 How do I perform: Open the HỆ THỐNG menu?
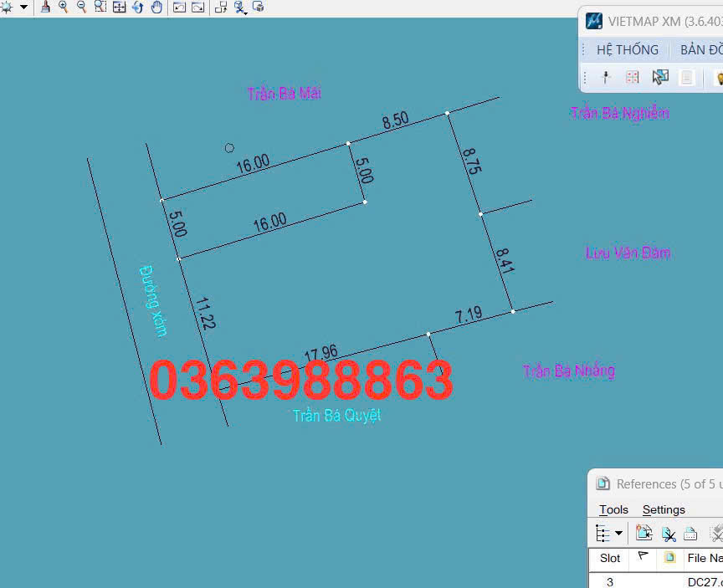click(x=627, y=49)
